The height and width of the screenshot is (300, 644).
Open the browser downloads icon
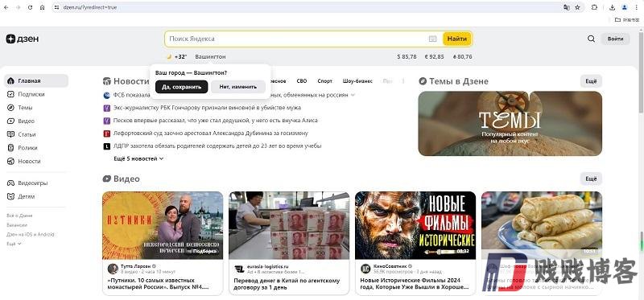point(613,7)
